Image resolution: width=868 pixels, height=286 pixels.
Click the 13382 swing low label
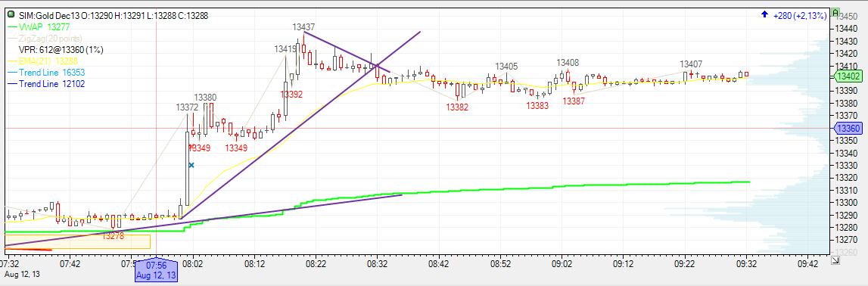coord(457,107)
